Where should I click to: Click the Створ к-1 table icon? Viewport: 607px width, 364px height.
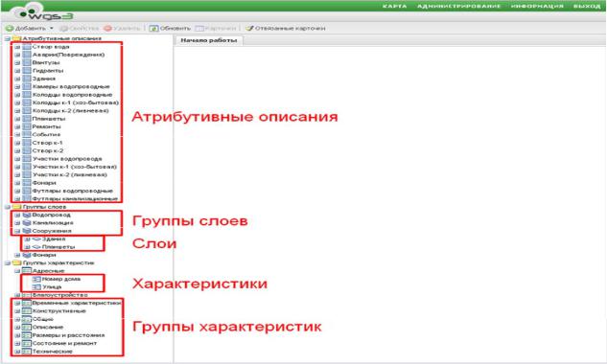click(x=26, y=143)
